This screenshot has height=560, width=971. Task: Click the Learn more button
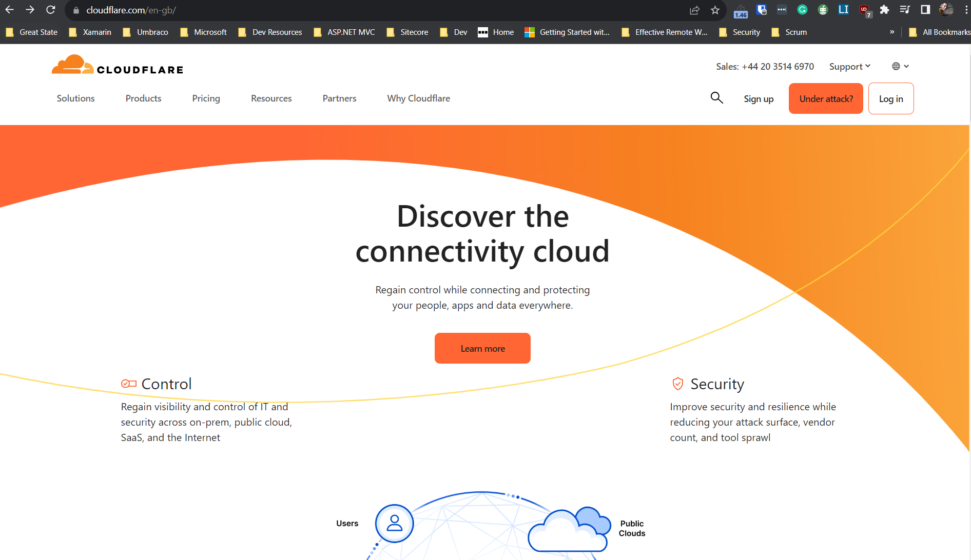point(482,348)
